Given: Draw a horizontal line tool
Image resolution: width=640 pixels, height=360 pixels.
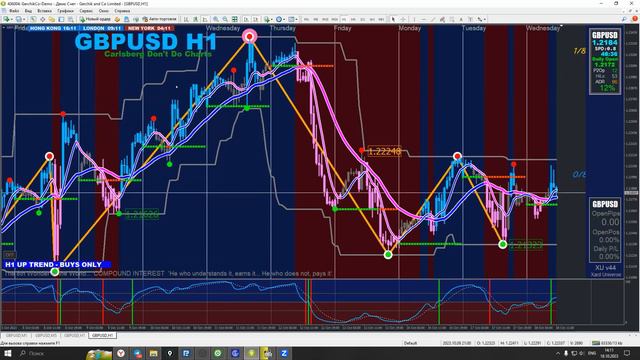Looking at the screenshot, I should [423, 19].
